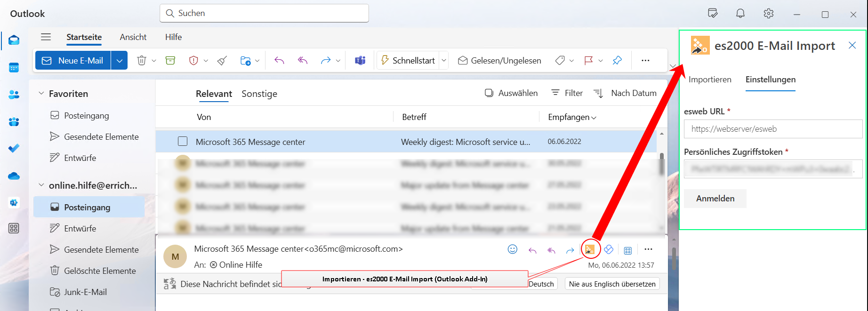Click the Neue E-Mail button
868x311 pixels.
point(73,60)
